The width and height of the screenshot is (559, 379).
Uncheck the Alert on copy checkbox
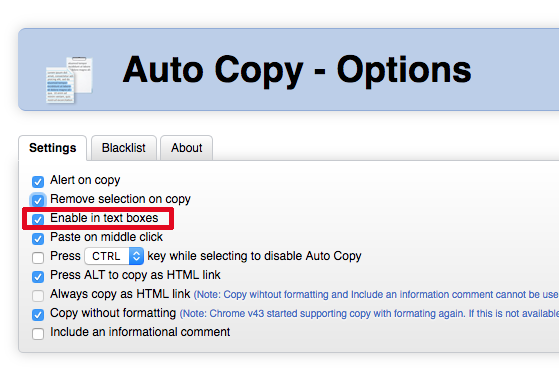point(38,181)
